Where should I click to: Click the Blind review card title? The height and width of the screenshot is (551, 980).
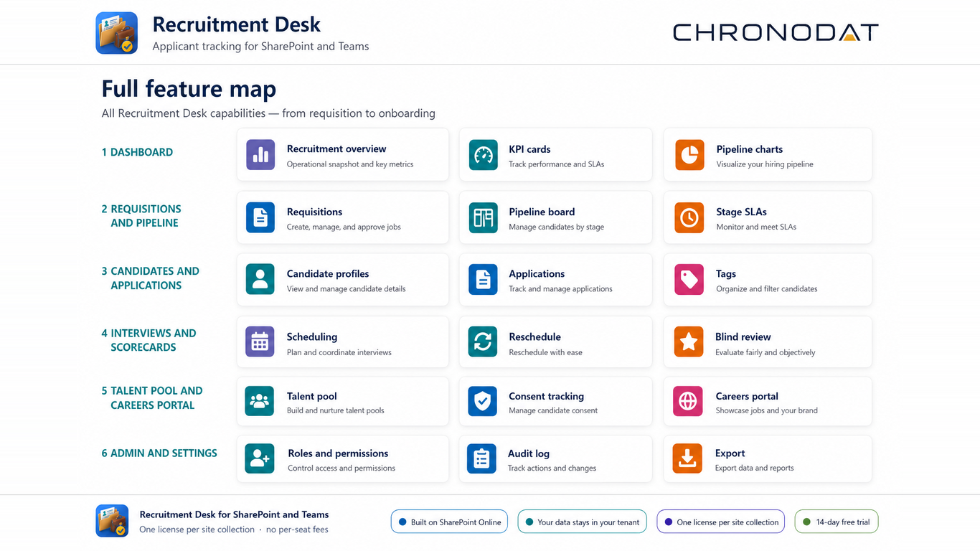743,337
